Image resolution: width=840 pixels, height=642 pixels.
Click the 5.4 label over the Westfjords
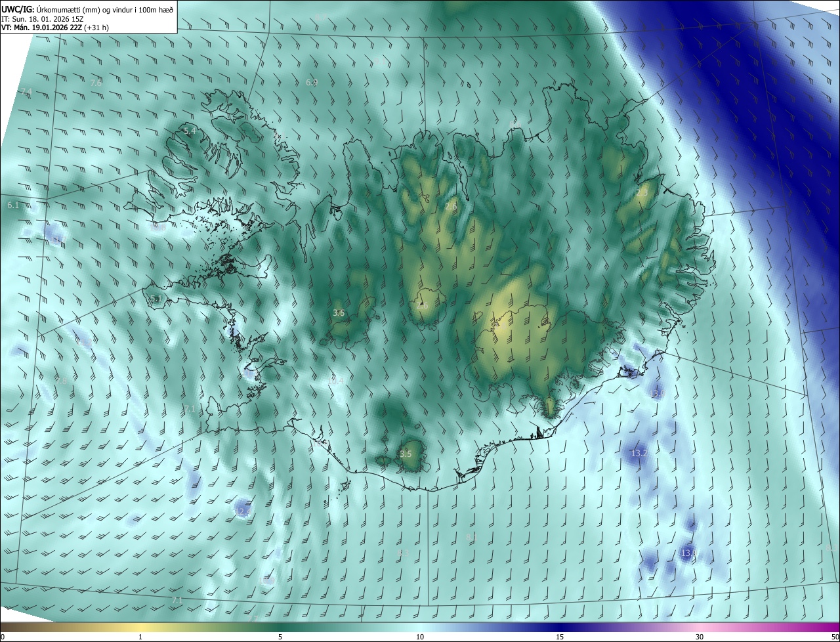pos(190,131)
